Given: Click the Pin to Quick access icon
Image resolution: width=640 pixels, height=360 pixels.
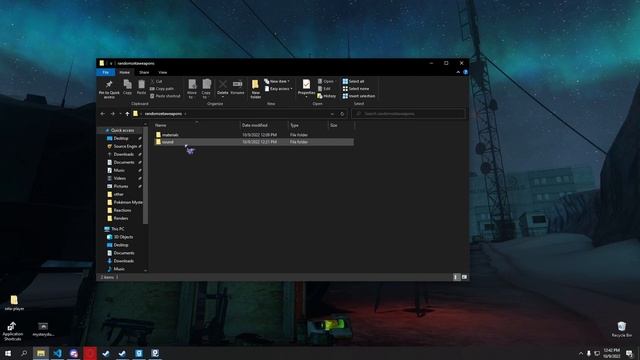Looking at the screenshot, I should click(109, 84).
